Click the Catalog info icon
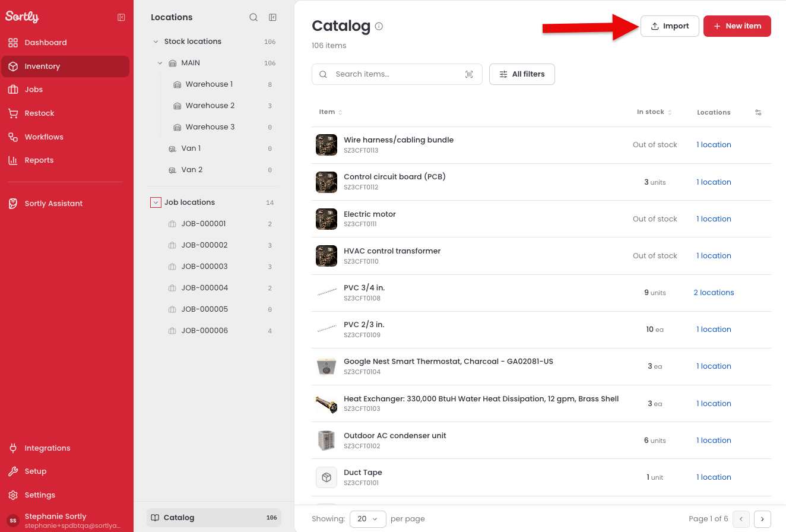Image resolution: width=786 pixels, height=532 pixels. [379, 26]
